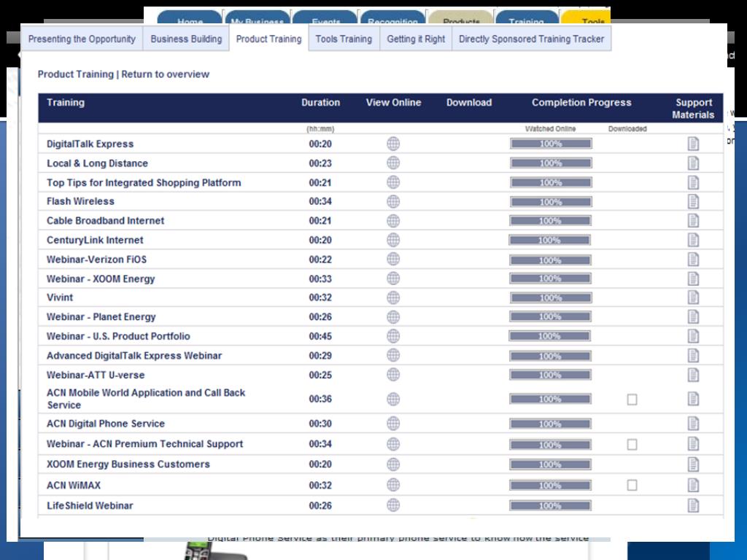Open ACN Digital Phone Service support document

click(x=693, y=424)
